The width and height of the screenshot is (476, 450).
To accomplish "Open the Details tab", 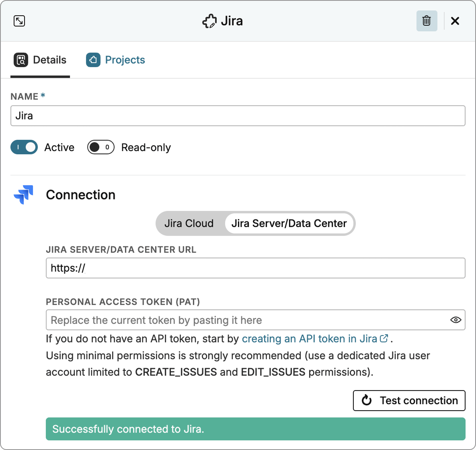I will tap(49, 60).
